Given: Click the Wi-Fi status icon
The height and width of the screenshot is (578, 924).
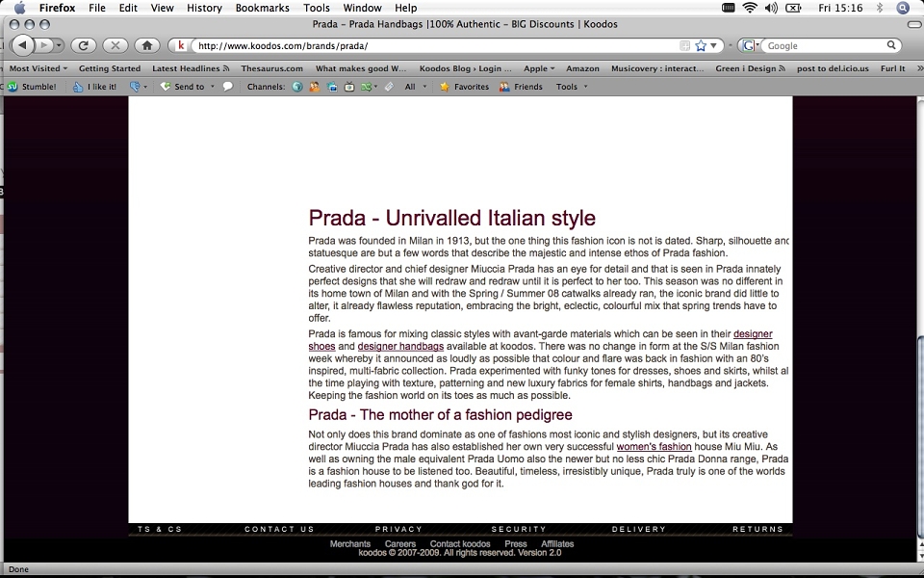Looking at the screenshot, I should [750, 8].
